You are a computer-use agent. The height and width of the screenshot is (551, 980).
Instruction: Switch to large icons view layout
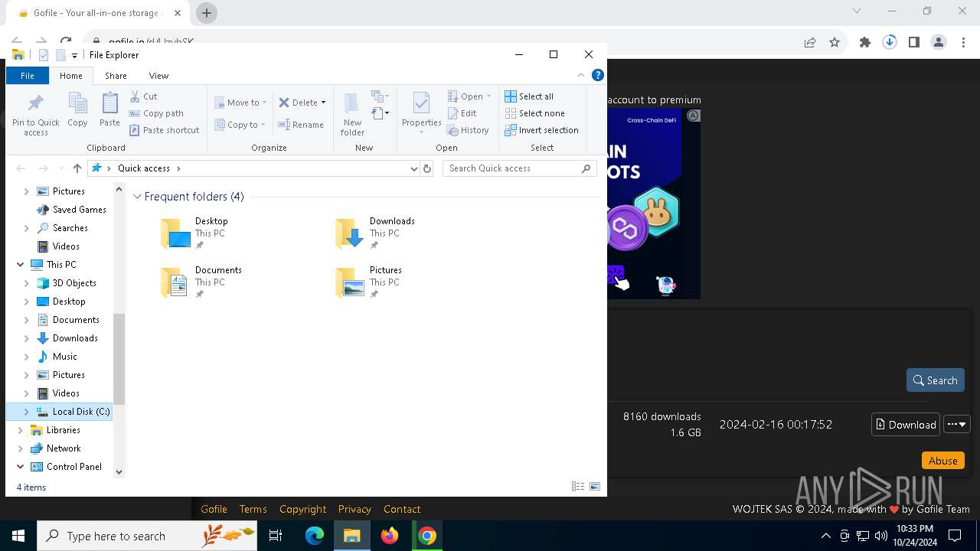pyautogui.click(x=595, y=487)
